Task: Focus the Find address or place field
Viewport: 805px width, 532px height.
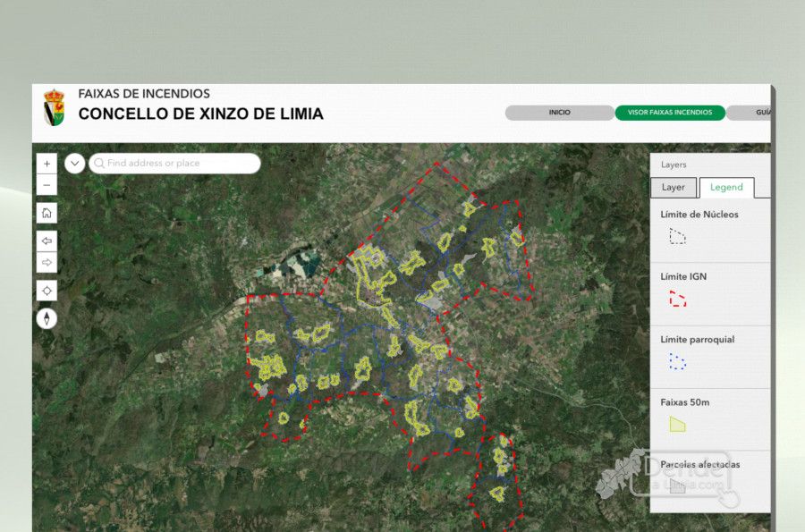Action: click(174, 163)
